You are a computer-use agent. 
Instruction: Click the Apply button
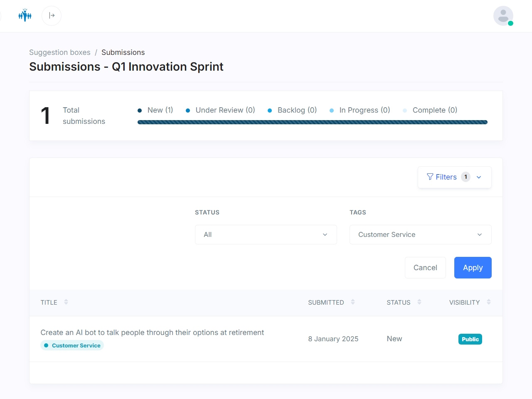(473, 268)
